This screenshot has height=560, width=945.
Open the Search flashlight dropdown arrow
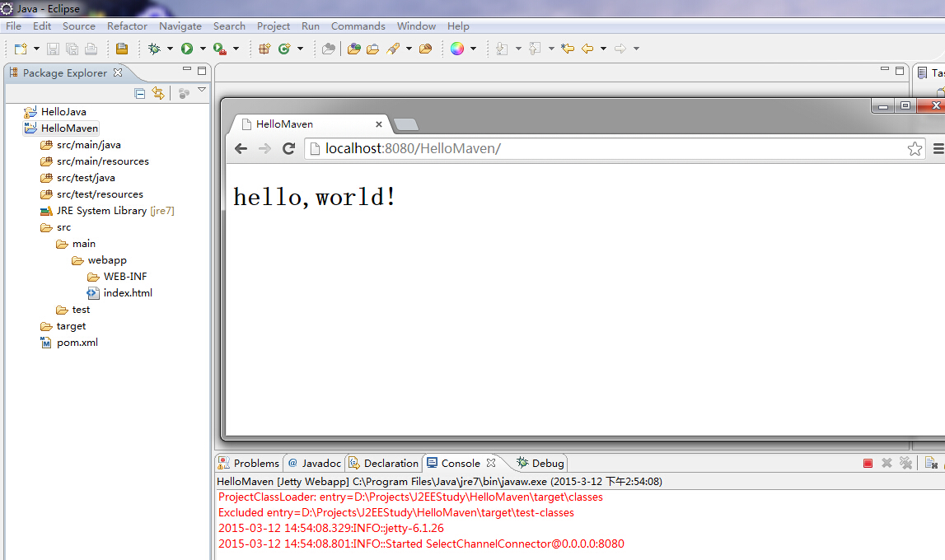click(x=409, y=49)
